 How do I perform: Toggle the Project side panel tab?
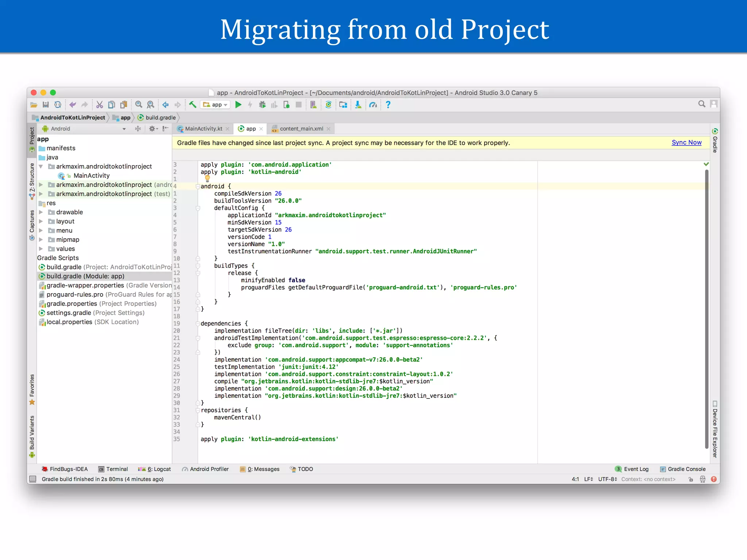click(32, 140)
